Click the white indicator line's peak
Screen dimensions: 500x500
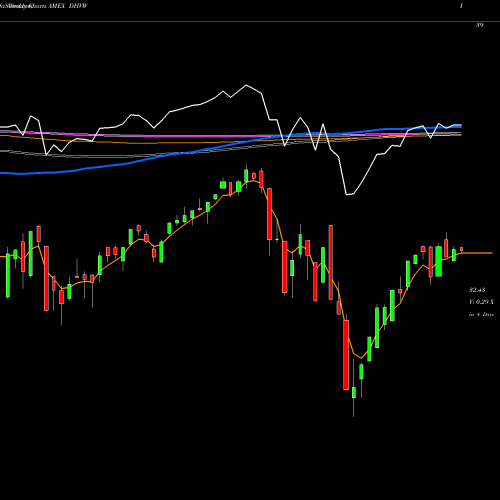click(247, 85)
